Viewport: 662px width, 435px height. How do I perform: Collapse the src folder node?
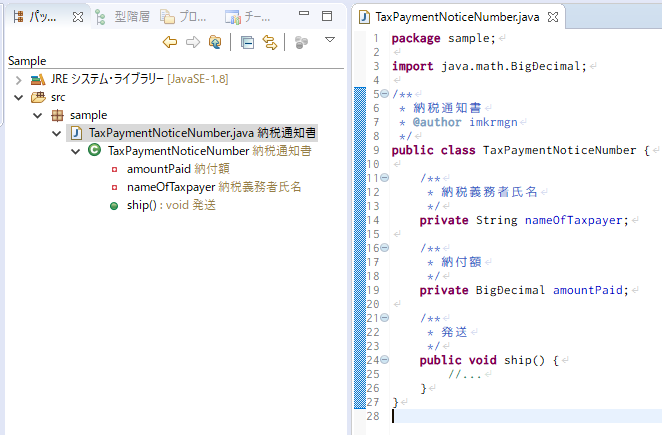(x=19, y=98)
